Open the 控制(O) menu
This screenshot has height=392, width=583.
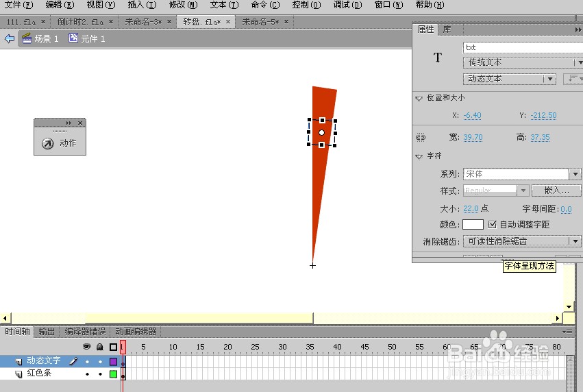[x=306, y=5]
